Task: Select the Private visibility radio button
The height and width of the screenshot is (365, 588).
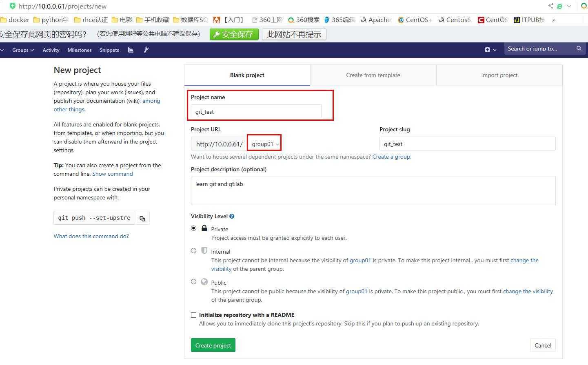Action: pos(194,228)
